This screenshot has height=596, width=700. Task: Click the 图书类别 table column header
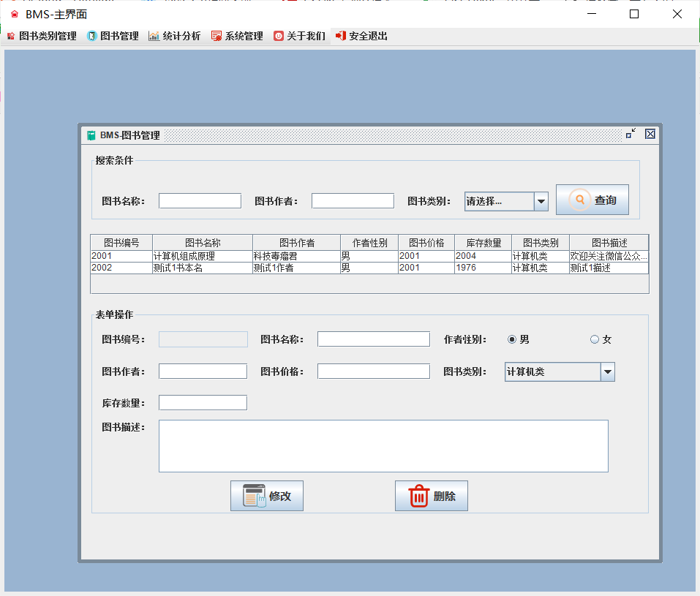coord(541,243)
